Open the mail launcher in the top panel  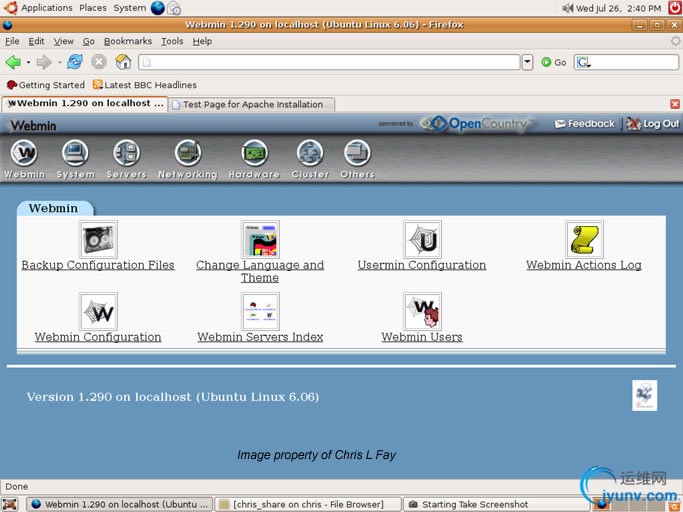coord(174,8)
